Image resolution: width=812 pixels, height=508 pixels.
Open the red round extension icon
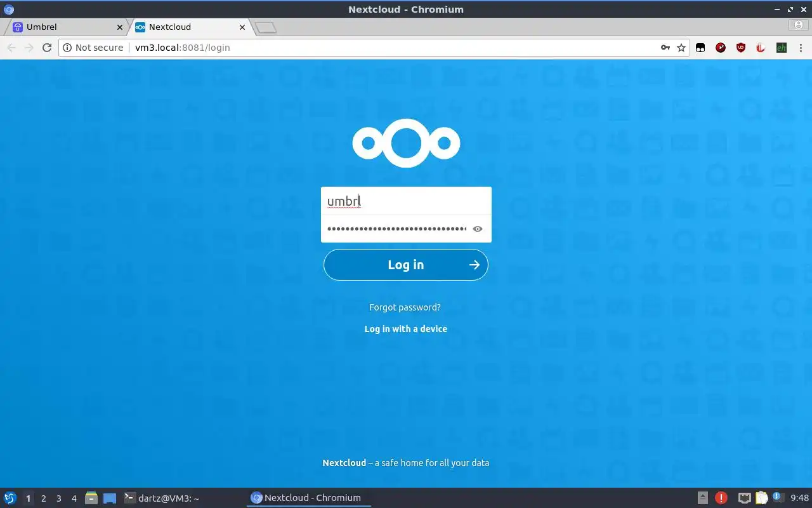coord(721,48)
